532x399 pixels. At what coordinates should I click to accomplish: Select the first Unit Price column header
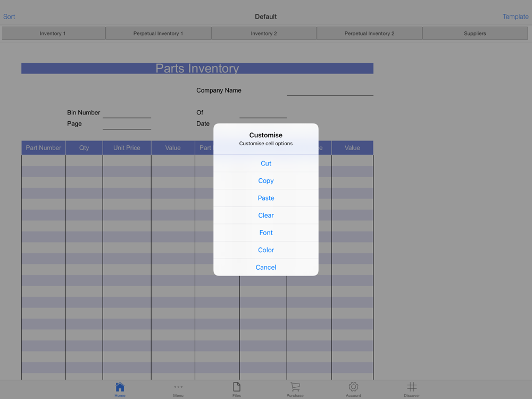tap(127, 148)
